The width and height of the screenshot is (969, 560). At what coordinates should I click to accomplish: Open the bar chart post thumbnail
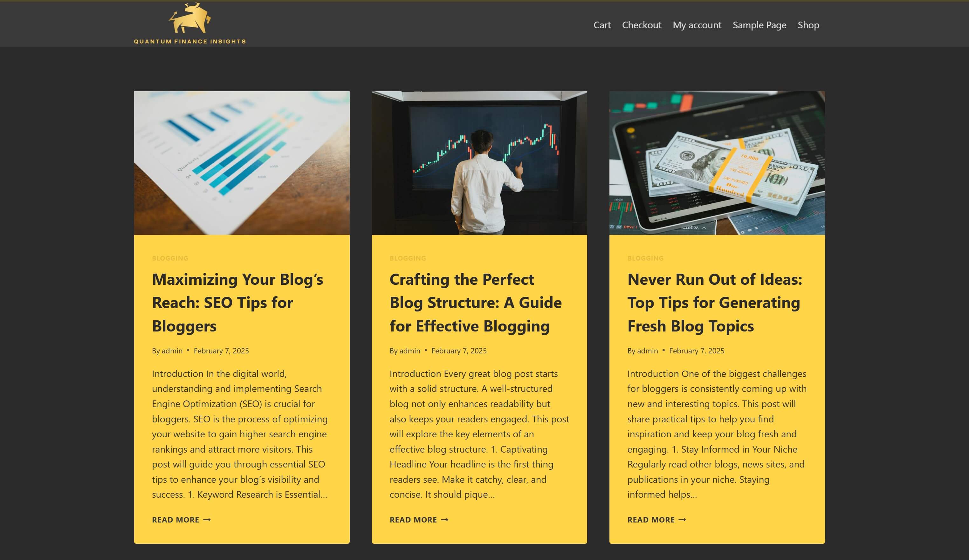click(x=242, y=163)
